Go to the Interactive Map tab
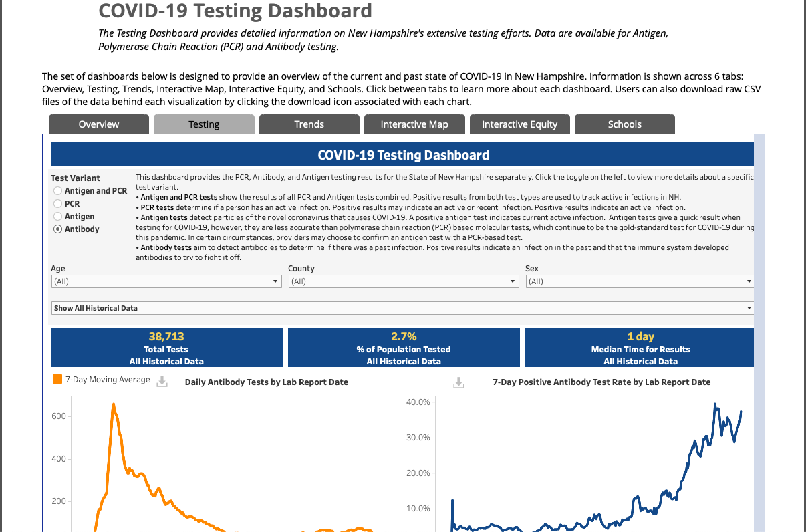Viewport: 806px width, 532px height. (x=414, y=124)
